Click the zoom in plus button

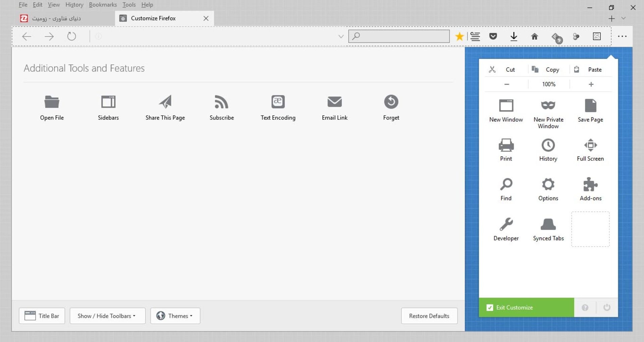[591, 84]
